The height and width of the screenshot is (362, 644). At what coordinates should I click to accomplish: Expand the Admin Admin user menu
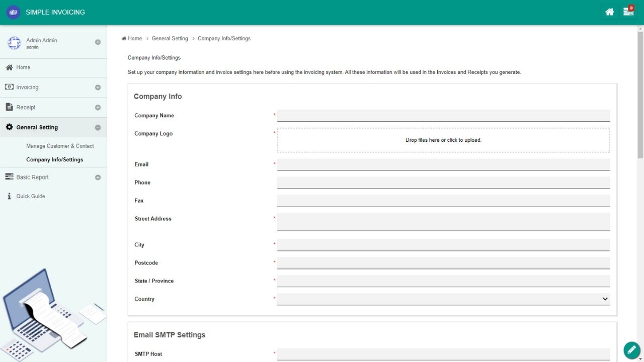[x=98, y=42]
